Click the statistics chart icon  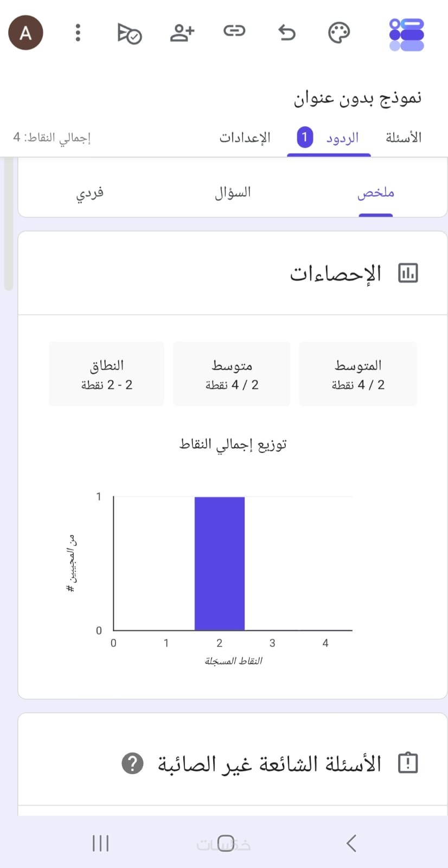(408, 273)
